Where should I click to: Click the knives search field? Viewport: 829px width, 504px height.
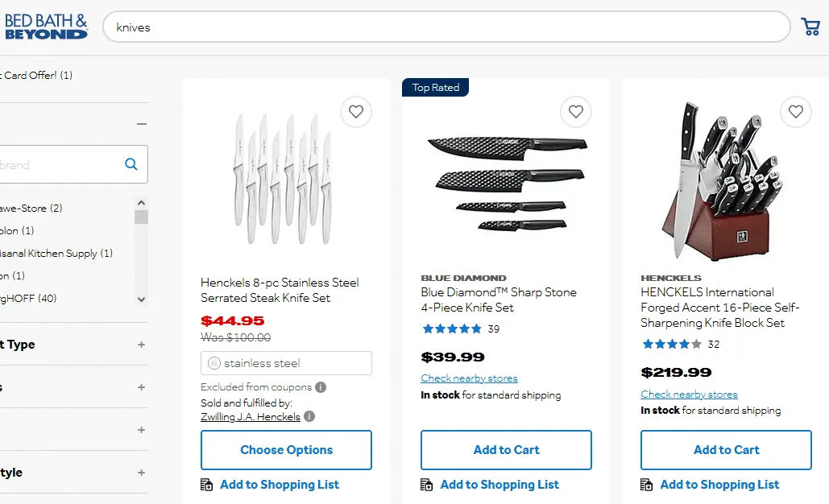pos(446,27)
